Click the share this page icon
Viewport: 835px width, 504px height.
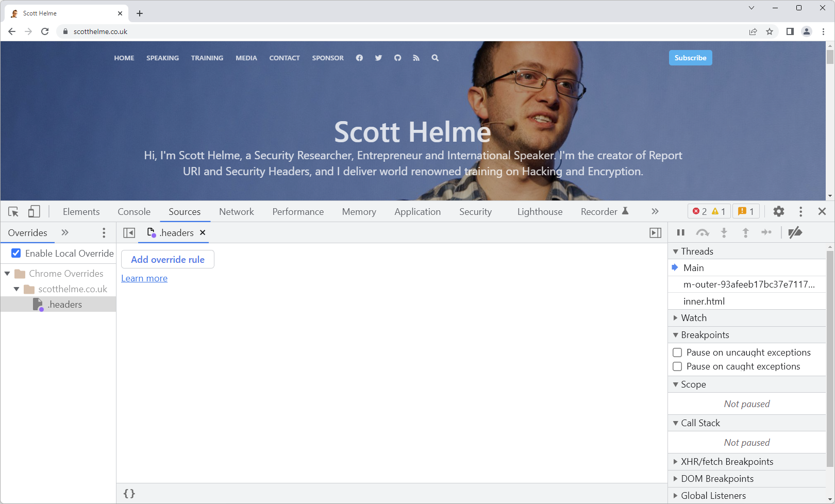[x=753, y=31]
